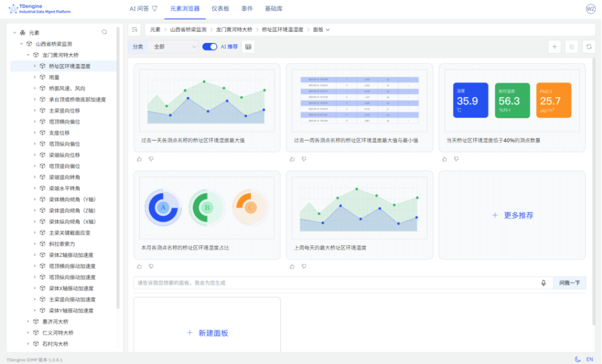Click the plus add panel icon
This screenshot has height=364, width=602.
[554, 47]
